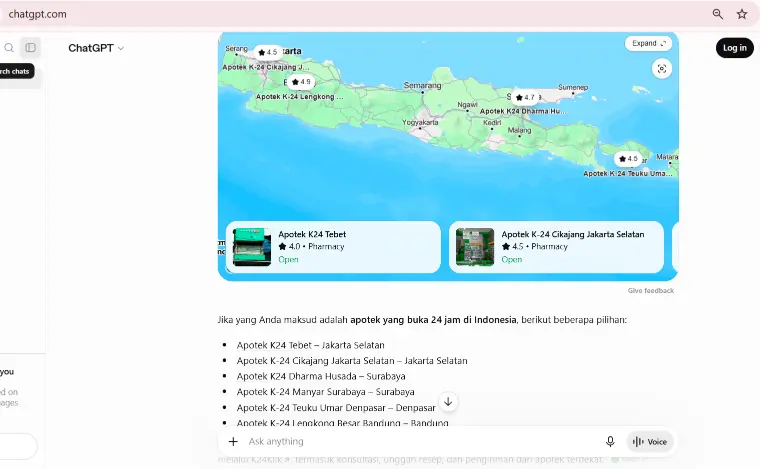Click the Give feedback link
The height and width of the screenshot is (469, 760).
click(650, 290)
